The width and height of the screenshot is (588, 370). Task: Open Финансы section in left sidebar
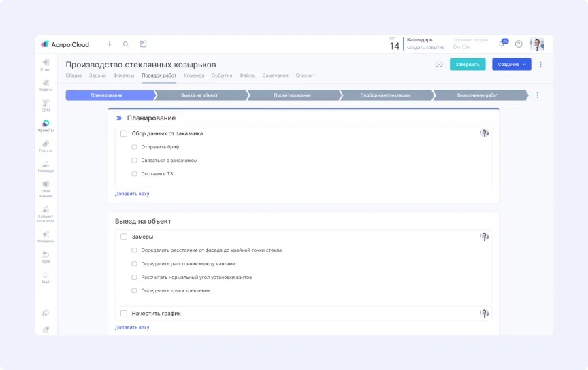(46, 237)
